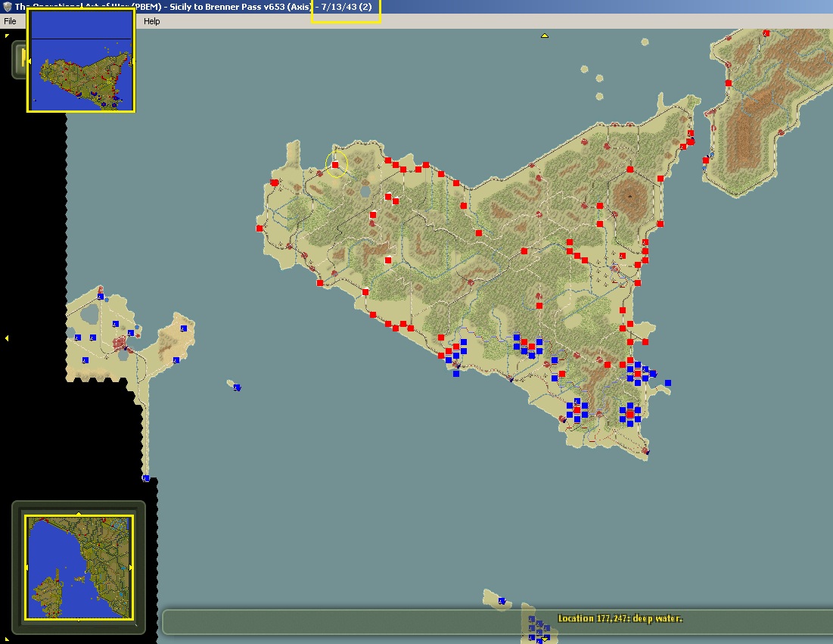Click the bottom-left overview minimap

pyautogui.click(x=79, y=568)
